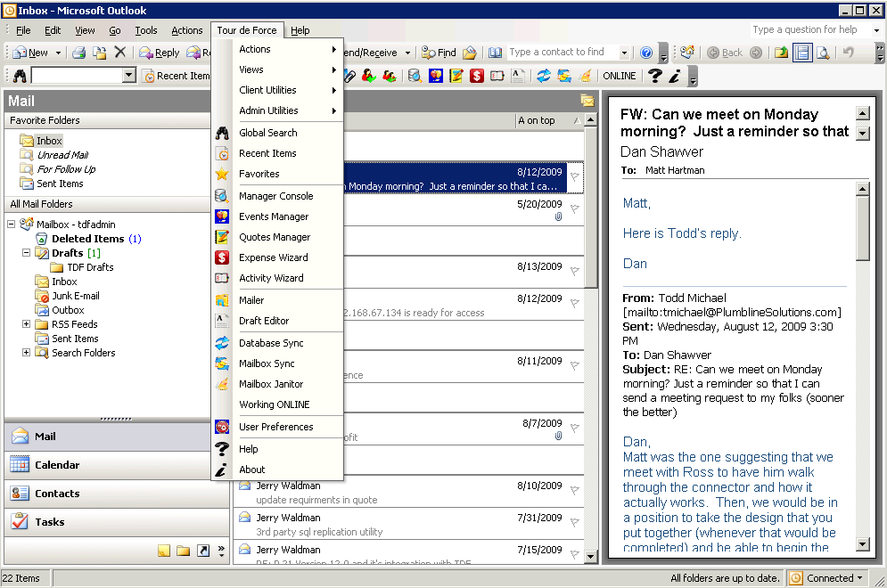Expand the Views submenu

pos(277,69)
